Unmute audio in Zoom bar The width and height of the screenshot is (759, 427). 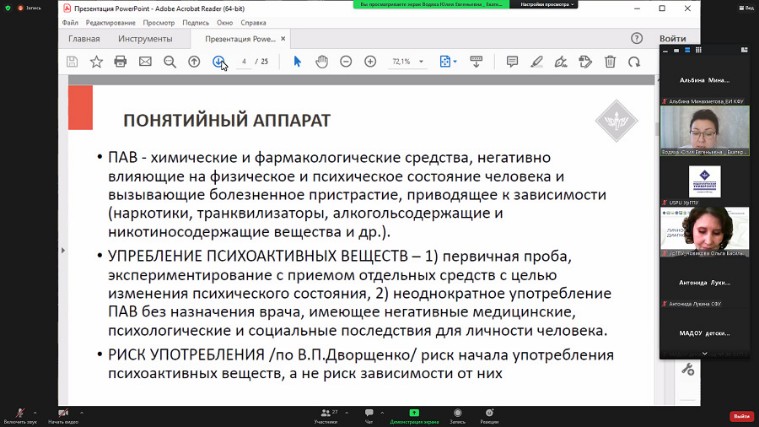coord(20,415)
